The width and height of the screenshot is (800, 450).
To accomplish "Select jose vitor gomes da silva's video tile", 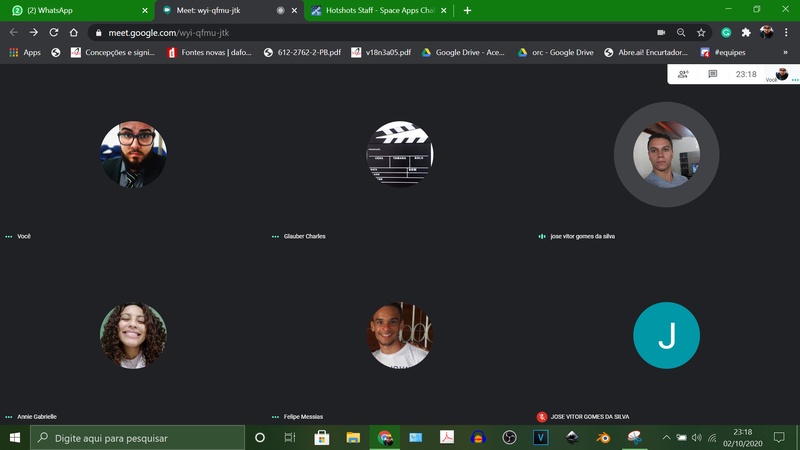I will coord(666,160).
